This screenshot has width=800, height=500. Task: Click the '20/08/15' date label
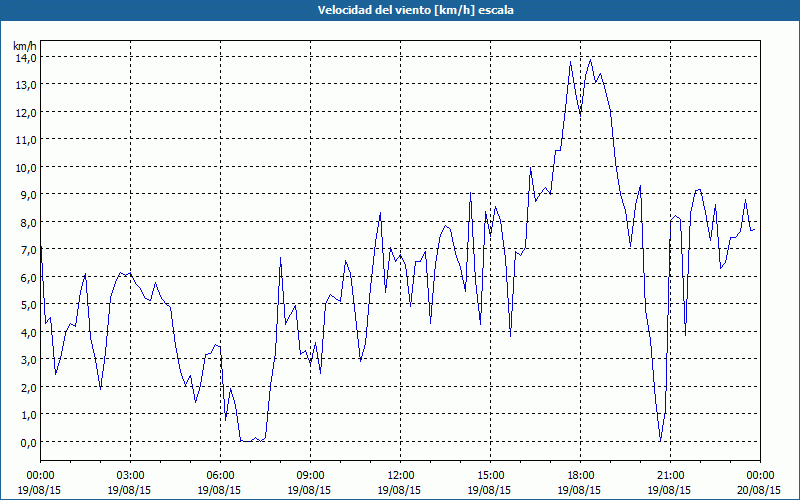(760, 490)
